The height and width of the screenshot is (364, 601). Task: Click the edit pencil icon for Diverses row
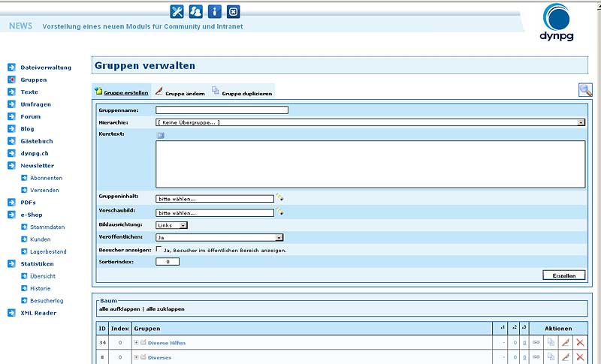(x=566, y=357)
